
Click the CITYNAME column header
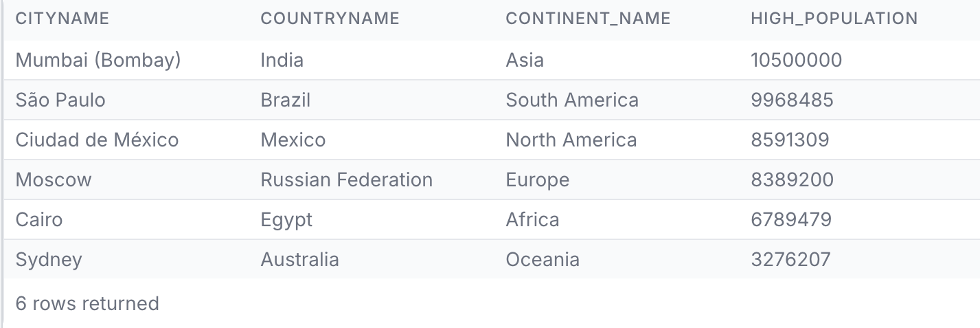coord(62,19)
